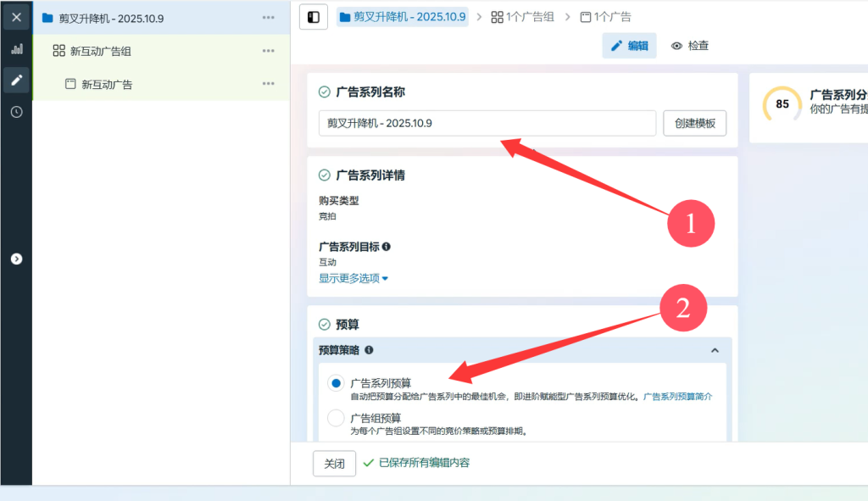868x501 pixels.
Task: Click info icon beside 广告系列目标
Action: (387, 247)
